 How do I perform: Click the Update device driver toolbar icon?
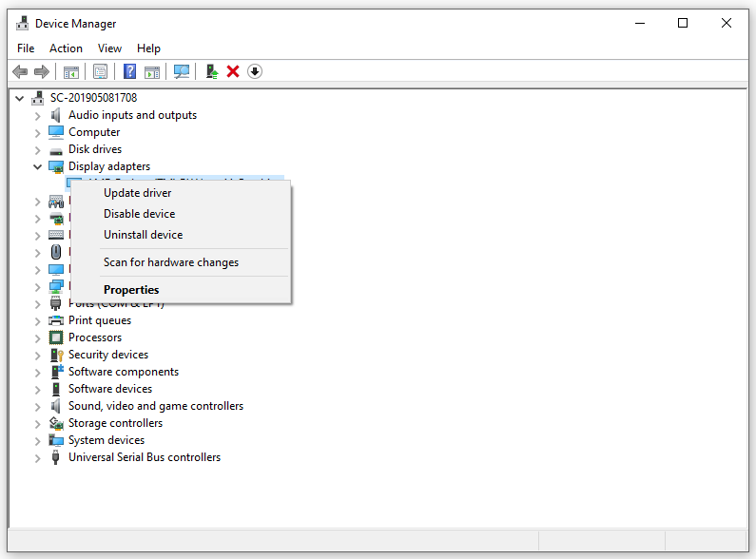[212, 72]
